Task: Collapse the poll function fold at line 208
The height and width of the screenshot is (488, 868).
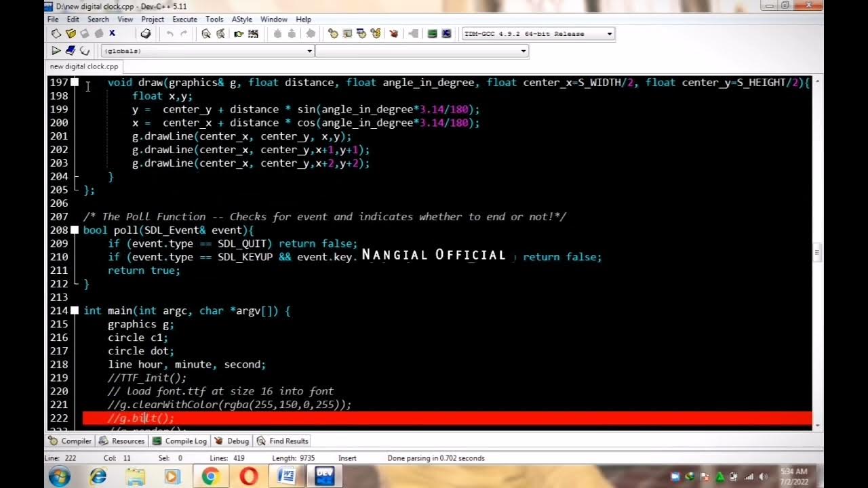Action: (75, 230)
